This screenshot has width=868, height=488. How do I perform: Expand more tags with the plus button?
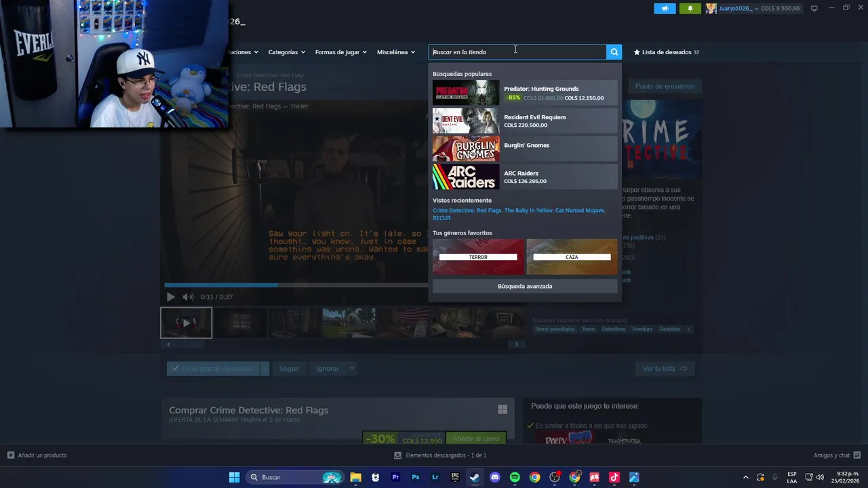pos(688,329)
